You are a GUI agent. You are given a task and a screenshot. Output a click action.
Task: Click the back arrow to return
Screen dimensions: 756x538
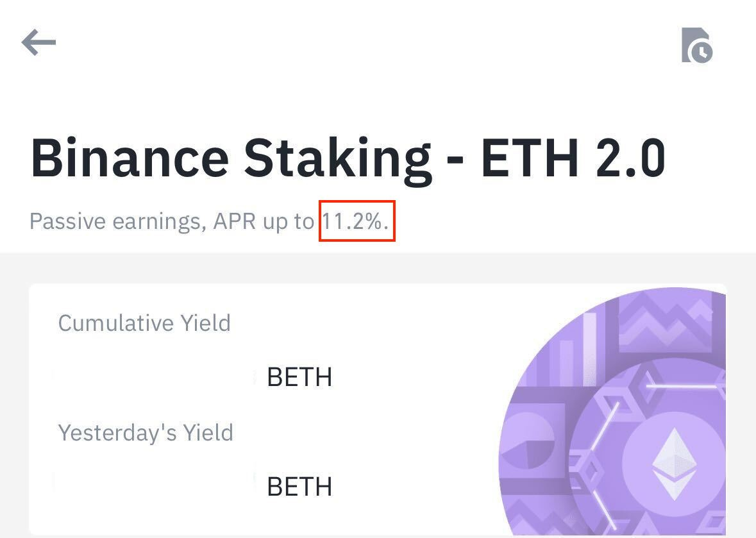[x=38, y=42]
